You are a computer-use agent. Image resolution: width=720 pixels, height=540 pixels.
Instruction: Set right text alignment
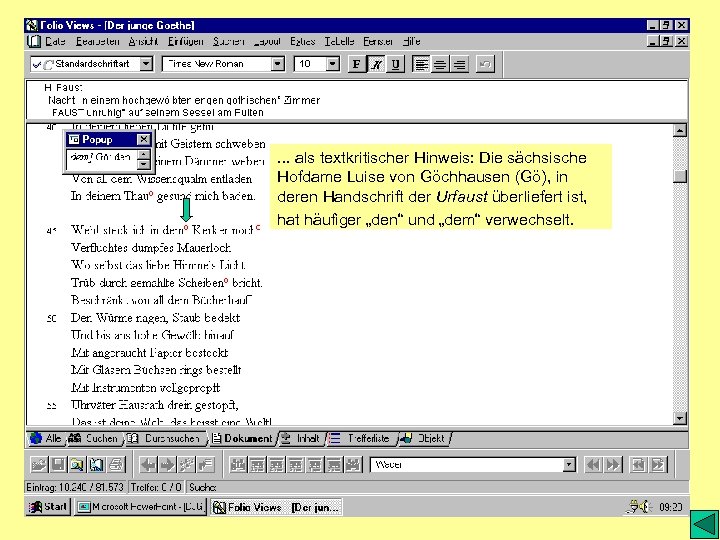click(459, 64)
